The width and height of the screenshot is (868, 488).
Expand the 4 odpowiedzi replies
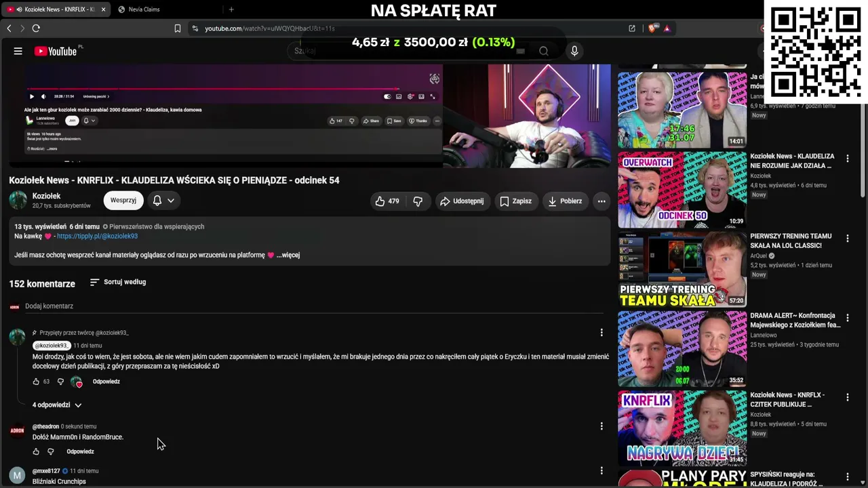57,405
